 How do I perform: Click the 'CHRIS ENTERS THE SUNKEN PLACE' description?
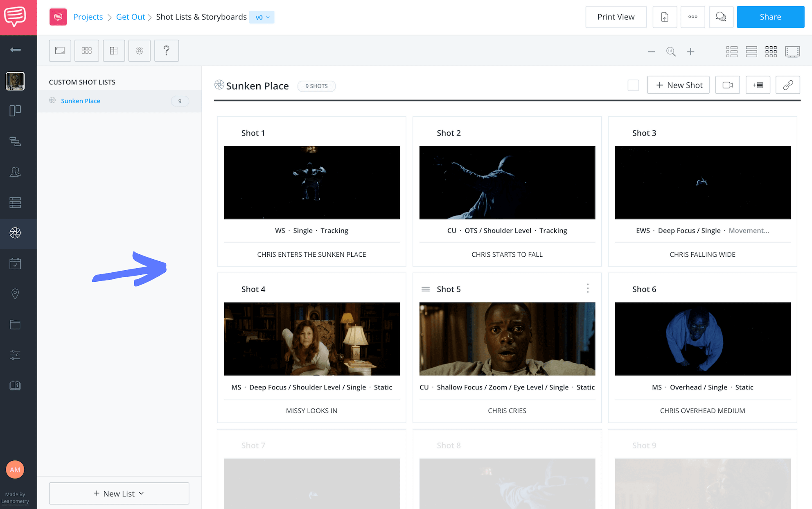tap(312, 255)
